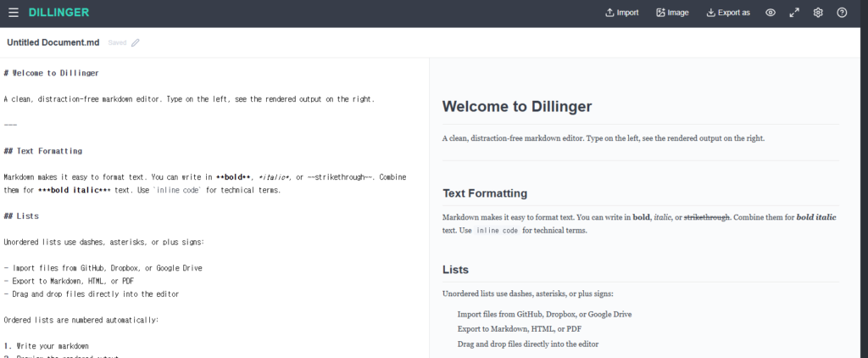The height and width of the screenshot is (358, 868).
Task: Click '- Drag and drop files' editor line
Action: click(x=92, y=294)
